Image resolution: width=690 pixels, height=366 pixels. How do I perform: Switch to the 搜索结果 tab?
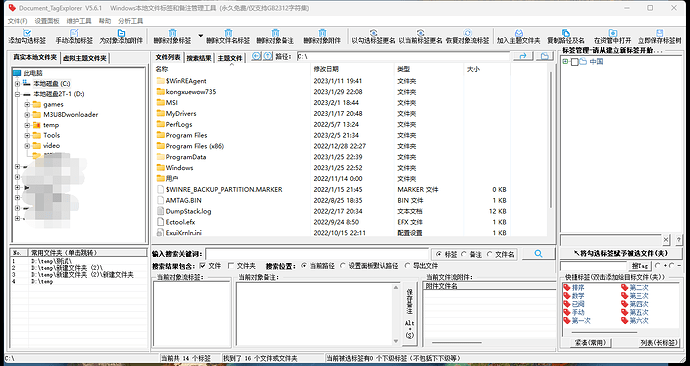199,58
